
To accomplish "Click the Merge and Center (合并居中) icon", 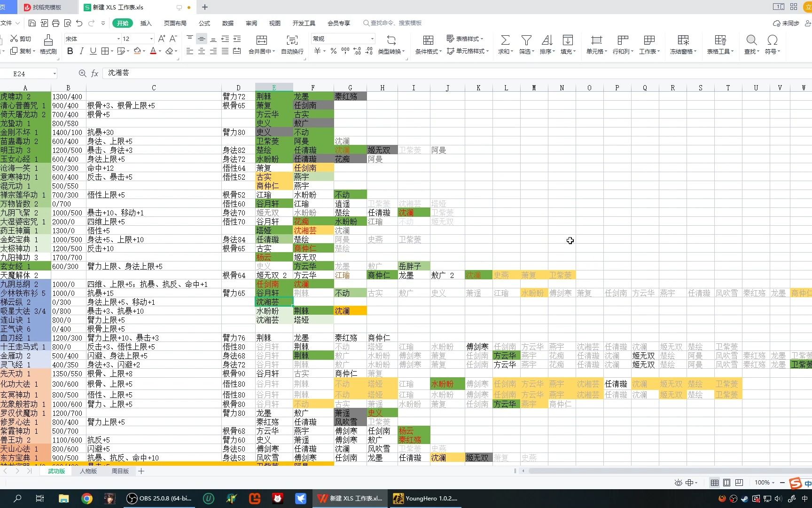I will pyautogui.click(x=262, y=40).
